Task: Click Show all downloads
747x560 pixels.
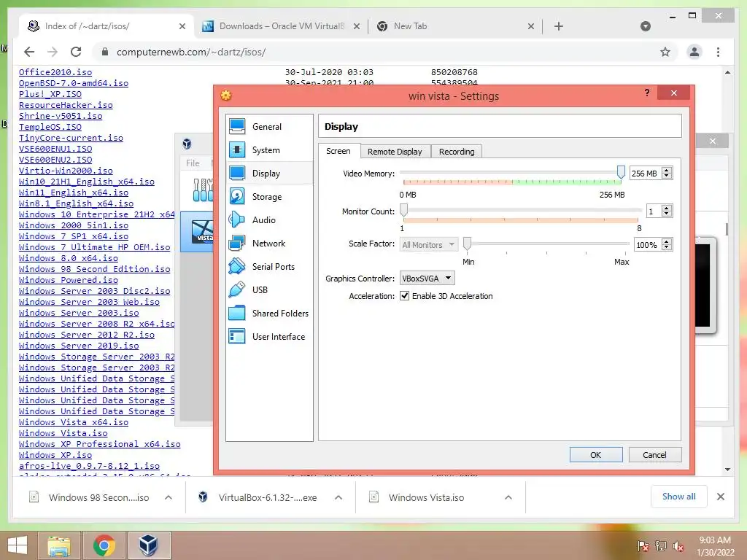Action: pos(679,497)
